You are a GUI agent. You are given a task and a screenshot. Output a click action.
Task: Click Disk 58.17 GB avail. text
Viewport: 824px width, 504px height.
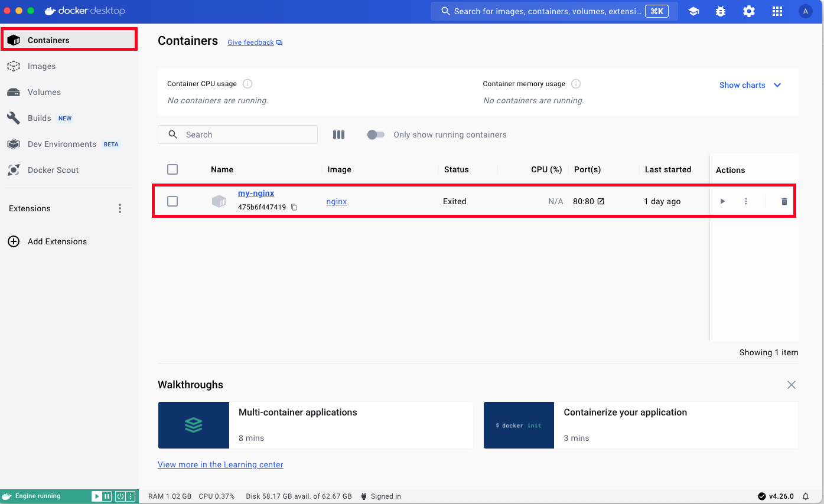299,496
